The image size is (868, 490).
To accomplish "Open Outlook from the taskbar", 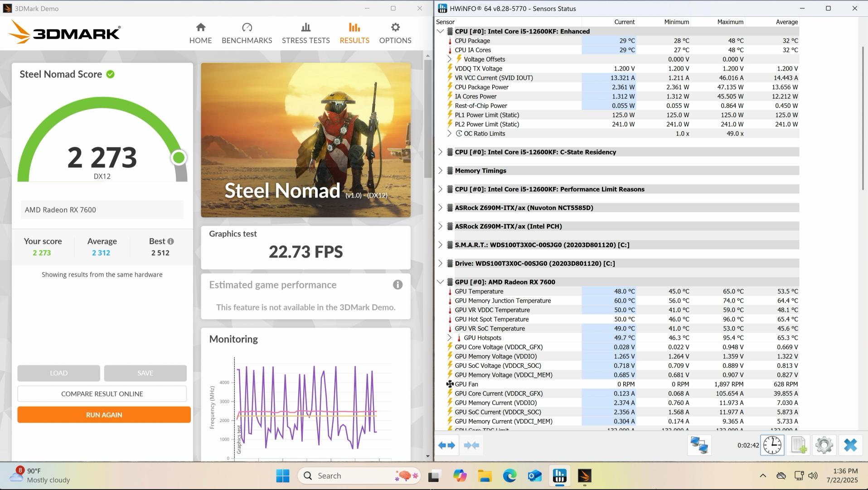I will pyautogui.click(x=535, y=476).
